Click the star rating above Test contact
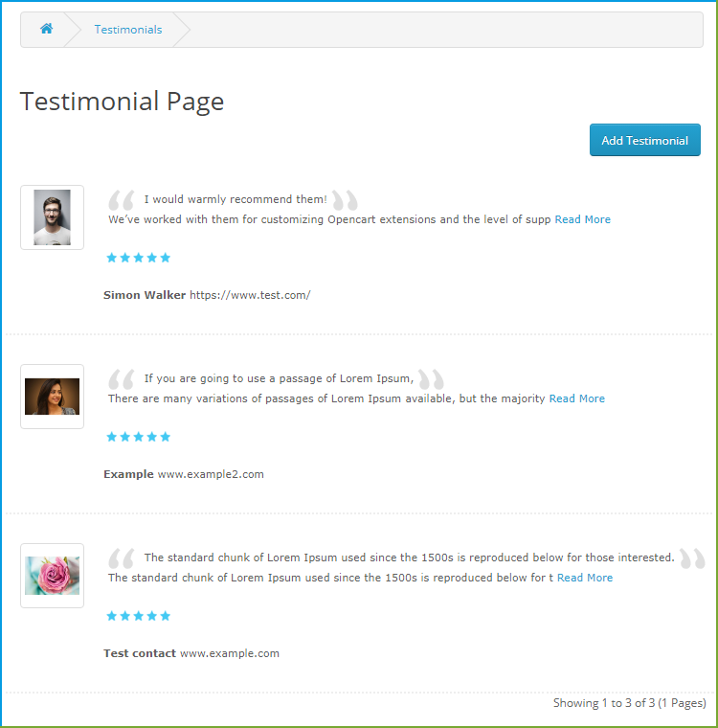718x728 pixels. 138,616
